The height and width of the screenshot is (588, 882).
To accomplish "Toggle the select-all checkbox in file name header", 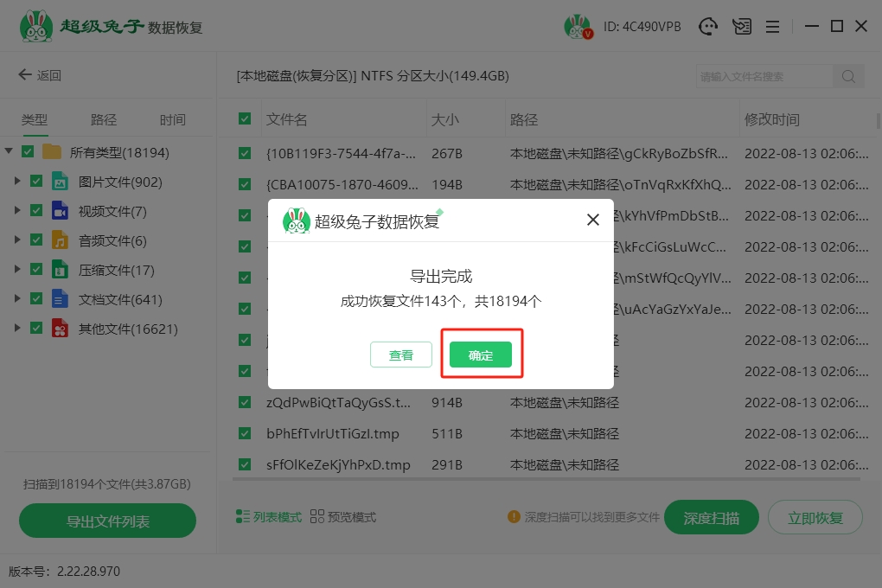I will [245, 119].
